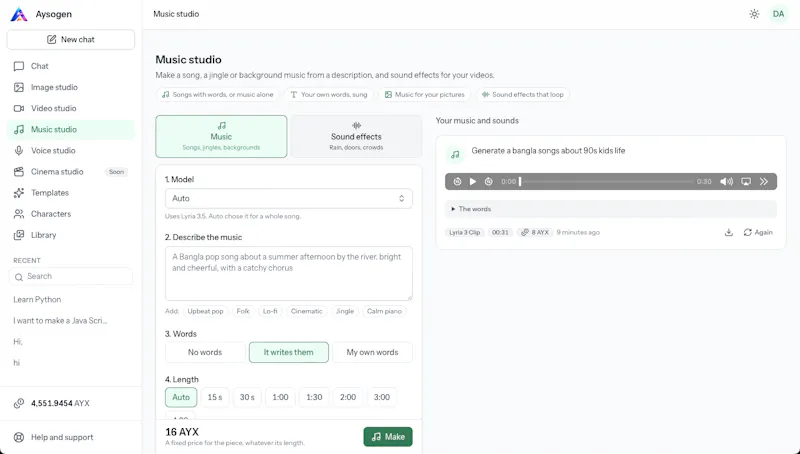This screenshot has height=454, width=800.
Task: Open Voice studio in the sidebar
Action: pyautogui.click(x=70, y=150)
